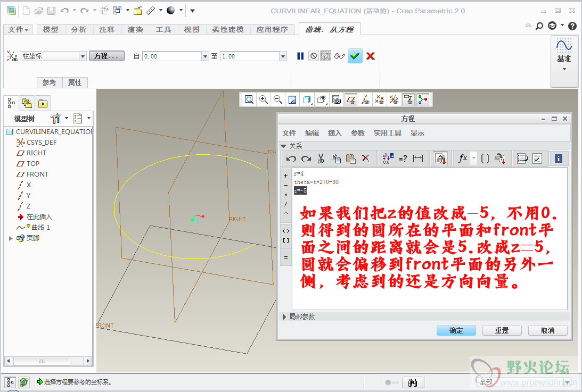This screenshot has width=582, height=392.
Task: Expand the 页脚 tree node
Action: point(11,238)
